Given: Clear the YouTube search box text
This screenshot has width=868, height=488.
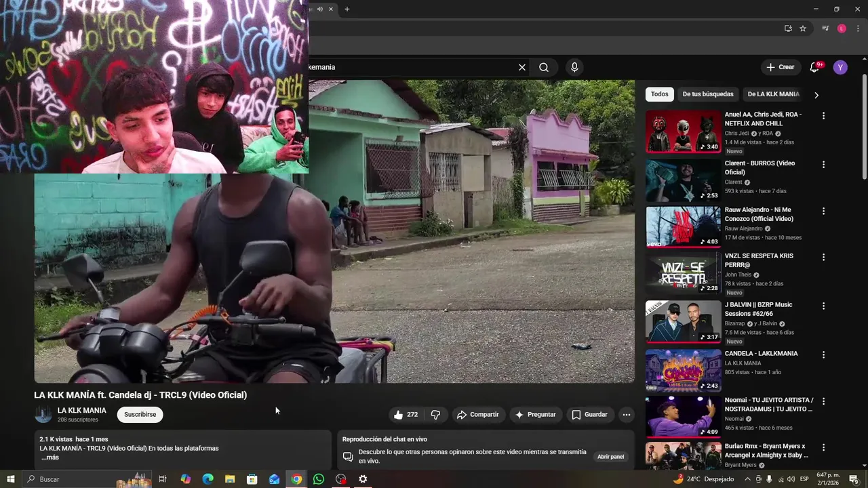Looking at the screenshot, I should pyautogui.click(x=522, y=67).
